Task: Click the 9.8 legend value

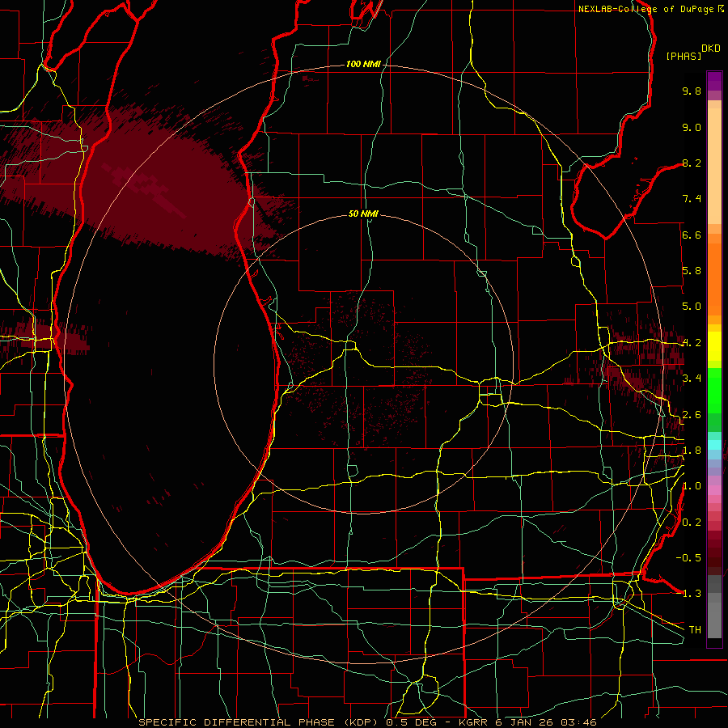Action: click(x=692, y=91)
